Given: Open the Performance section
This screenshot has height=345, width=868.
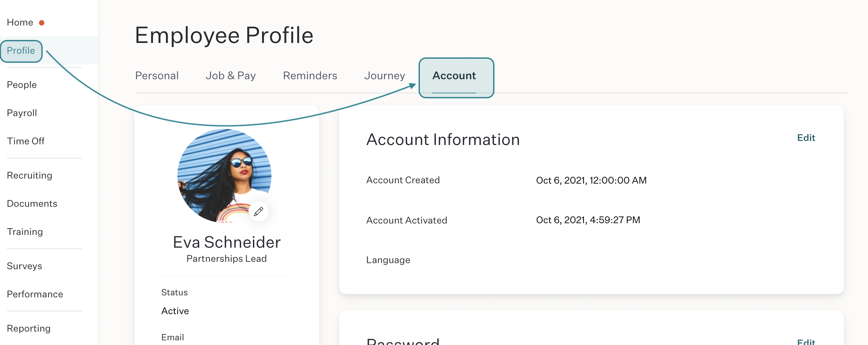Looking at the screenshot, I should pos(35,294).
